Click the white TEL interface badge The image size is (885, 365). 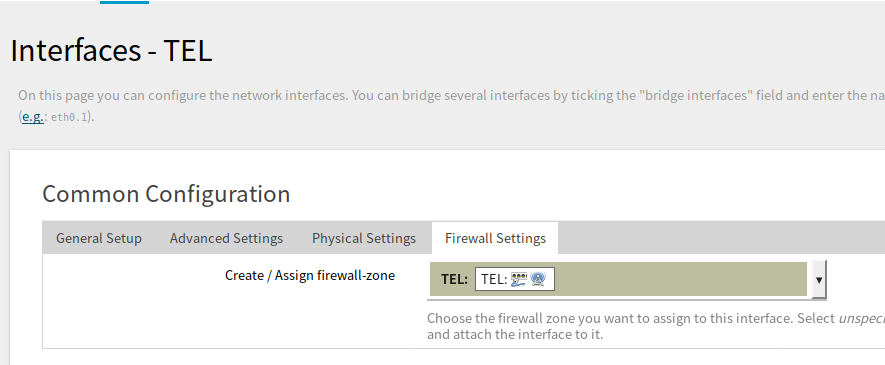515,279
